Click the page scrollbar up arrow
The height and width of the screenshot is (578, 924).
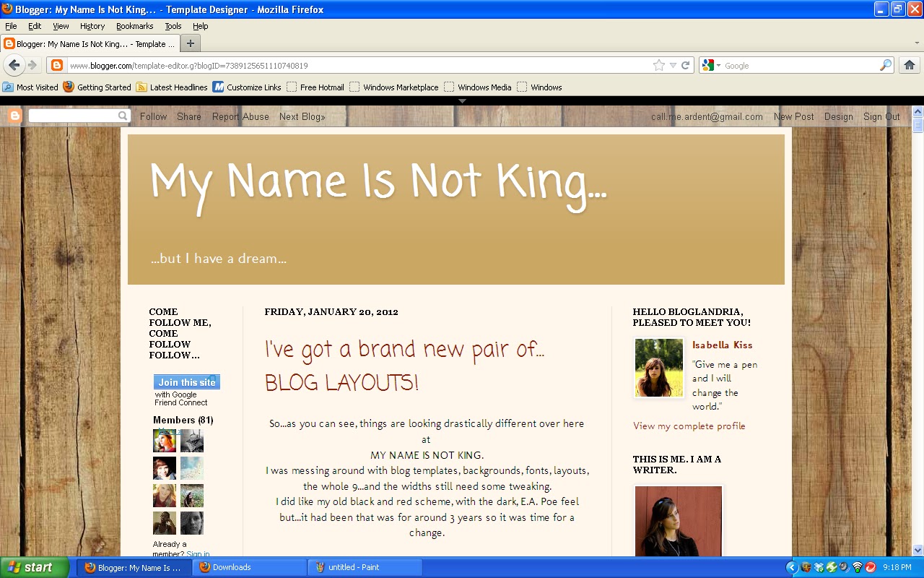(x=918, y=112)
